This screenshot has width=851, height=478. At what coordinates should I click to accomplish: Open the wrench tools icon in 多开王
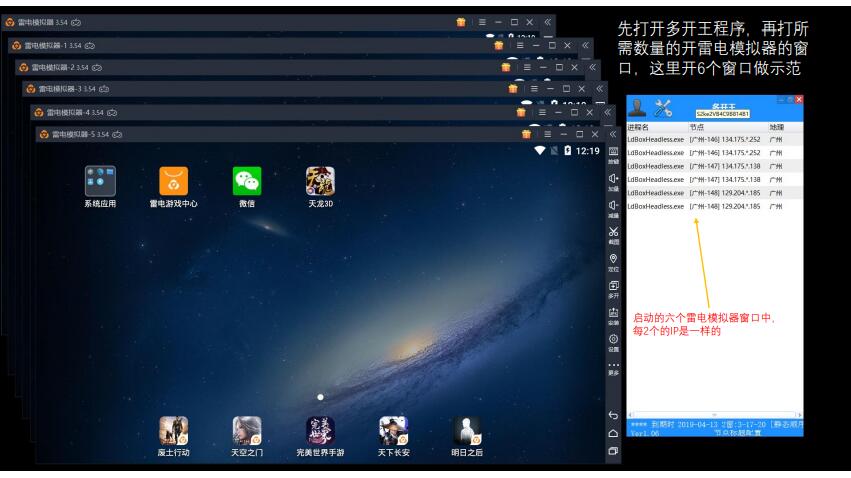(x=663, y=108)
